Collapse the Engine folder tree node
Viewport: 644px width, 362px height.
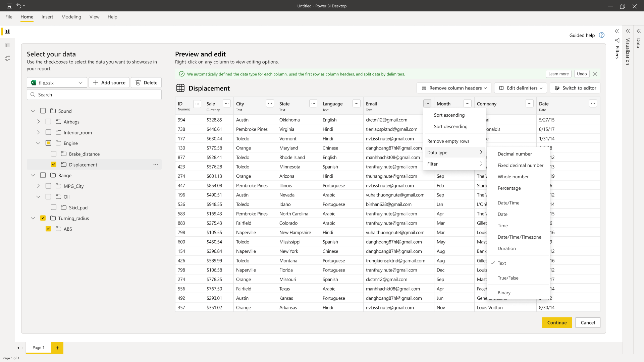(38, 143)
